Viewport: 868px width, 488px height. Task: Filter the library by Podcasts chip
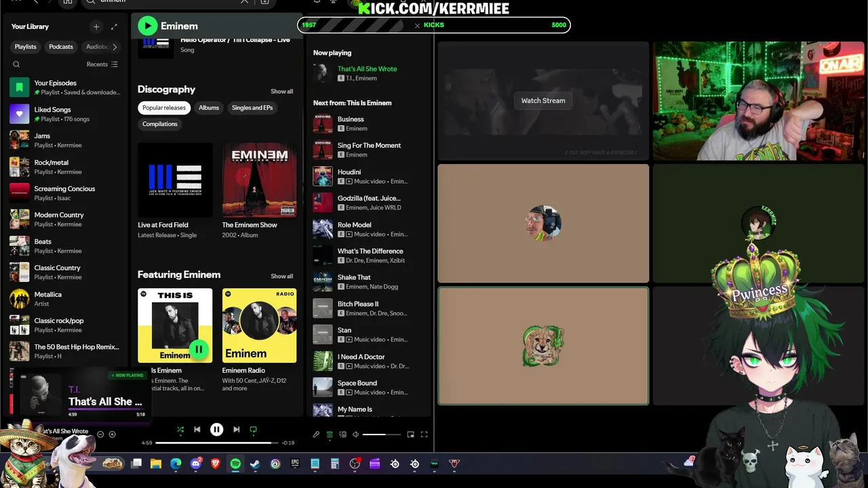coord(61,47)
